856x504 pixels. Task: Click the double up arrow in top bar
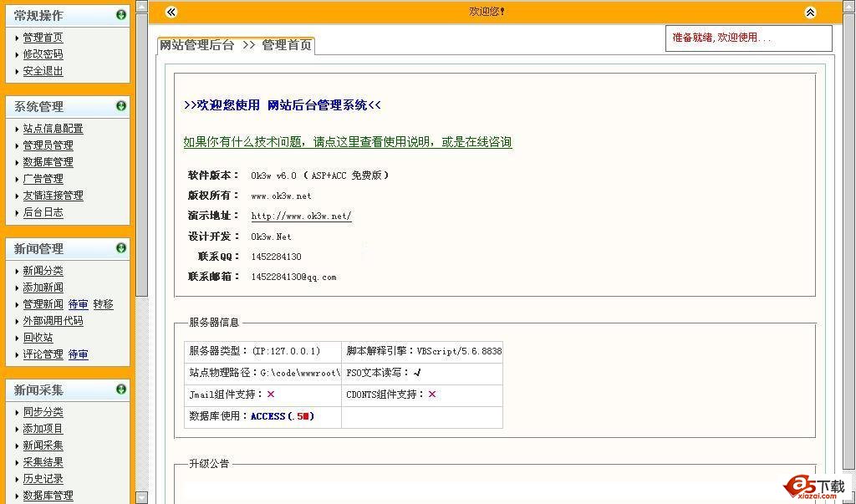pos(810,12)
